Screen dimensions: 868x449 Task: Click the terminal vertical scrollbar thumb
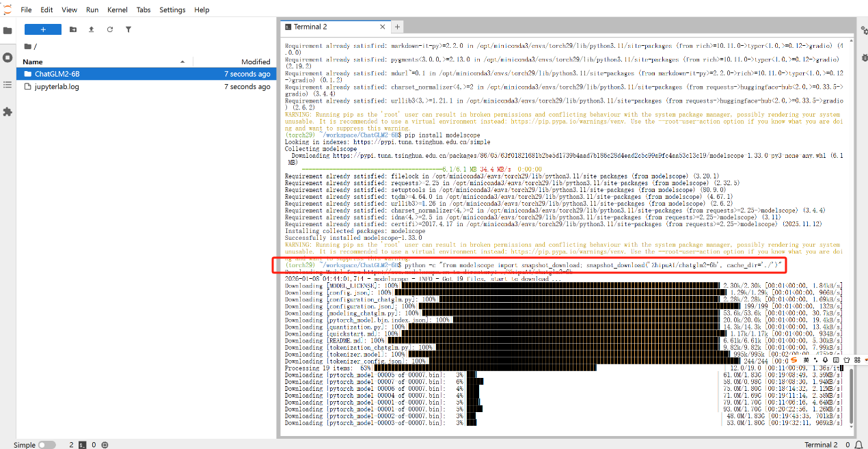click(x=851, y=395)
